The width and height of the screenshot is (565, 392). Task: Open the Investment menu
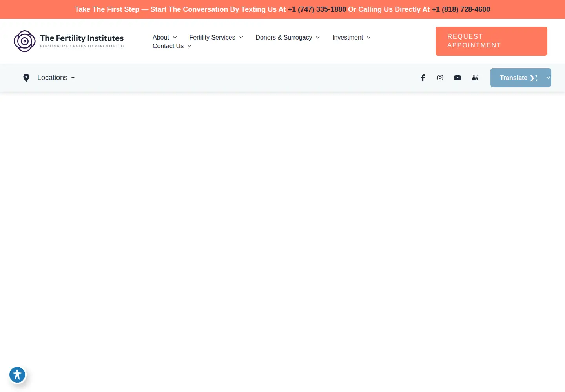point(352,37)
